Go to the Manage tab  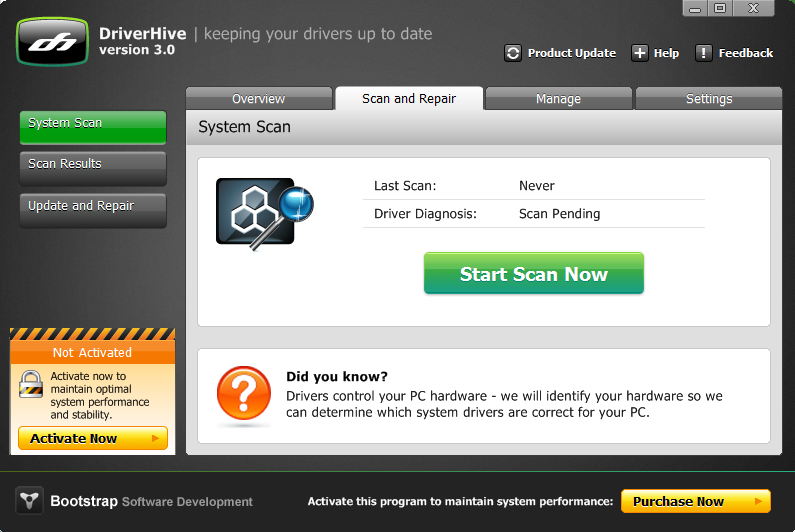558,99
